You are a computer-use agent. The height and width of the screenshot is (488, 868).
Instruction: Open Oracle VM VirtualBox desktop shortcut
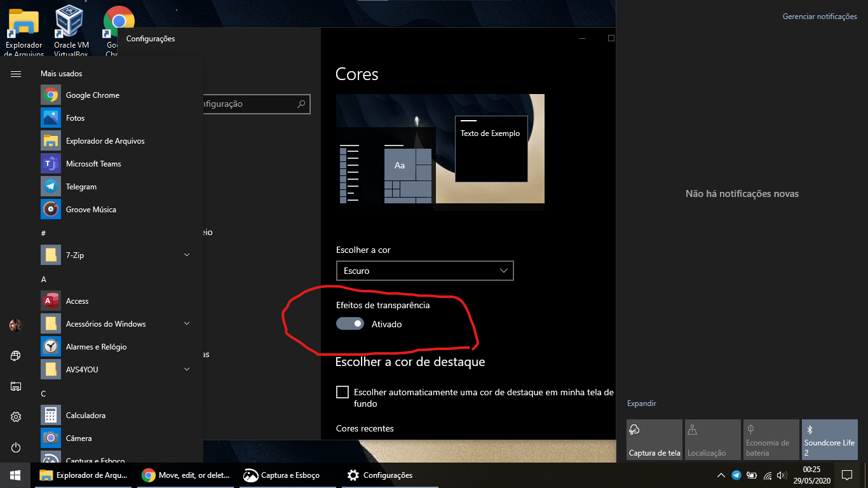click(71, 30)
